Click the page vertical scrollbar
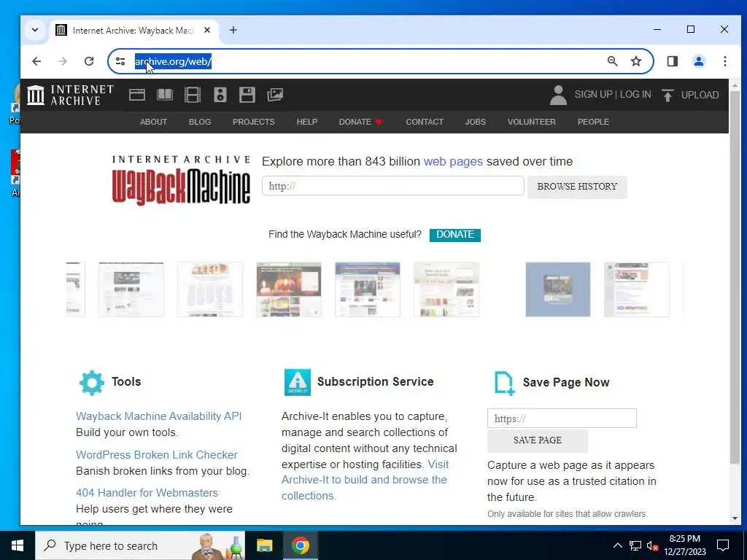 (x=735, y=276)
